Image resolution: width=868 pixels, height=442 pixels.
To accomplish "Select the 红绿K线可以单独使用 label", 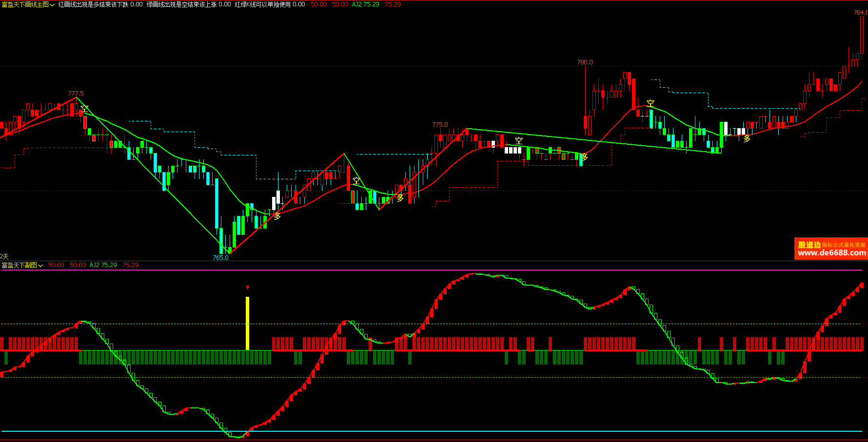I will (x=262, y=4).
